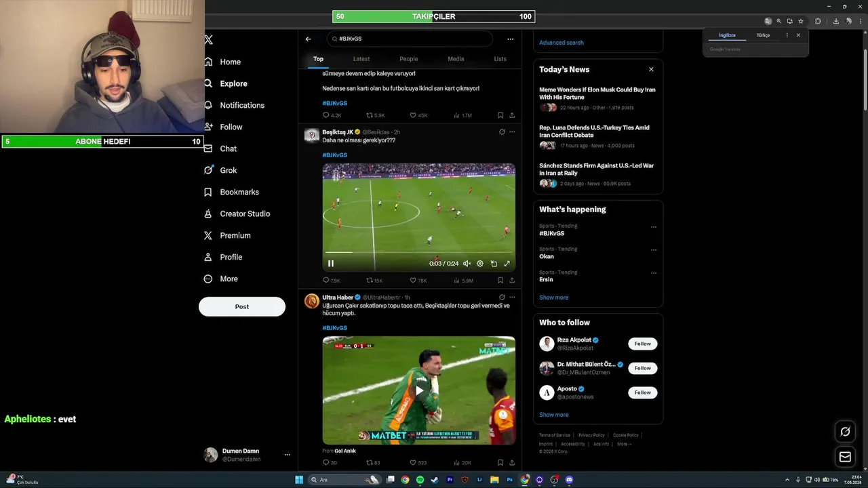Open Bookmarks in sidebar
868x488 pixels.
(231, 192)
